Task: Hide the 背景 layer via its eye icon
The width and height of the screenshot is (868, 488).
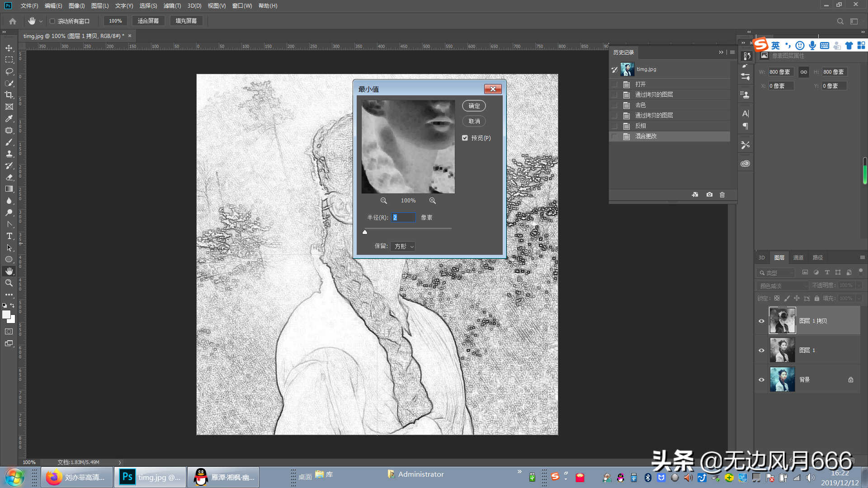Action: pos(761,380)
